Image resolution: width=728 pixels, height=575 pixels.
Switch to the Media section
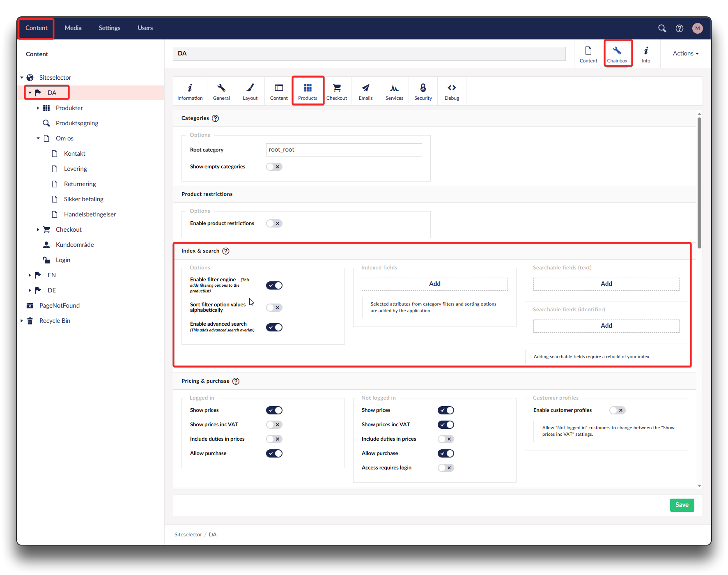click(73, 28)
